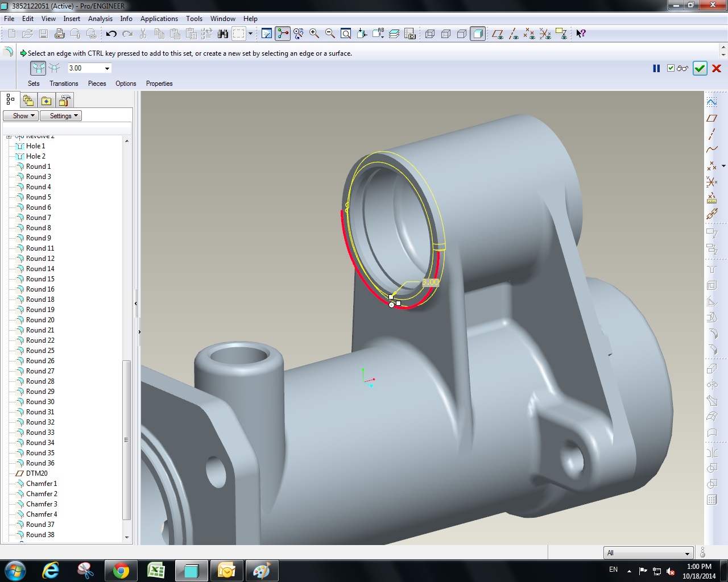The height and width of the screenshot is (582, 728).
Task: Open Excel from the taskbar
Action: pos(156,570)
